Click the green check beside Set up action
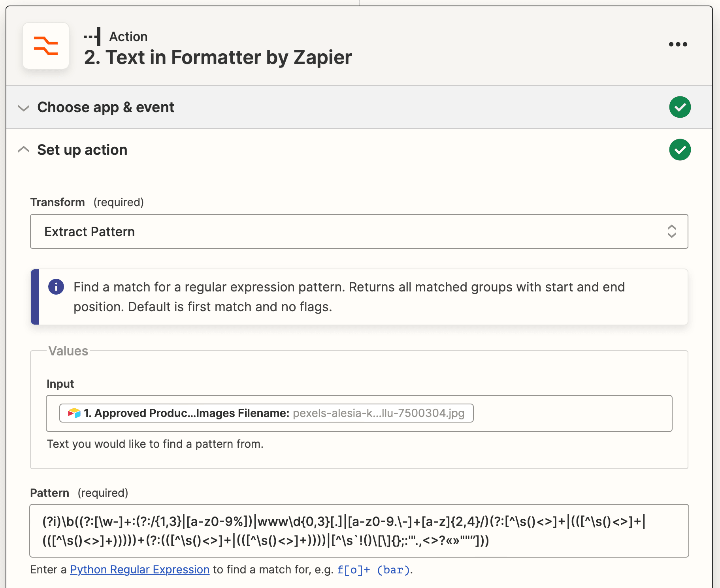This screenshot has height=588, width=720. pyautogui.click(x=680, y=150)
